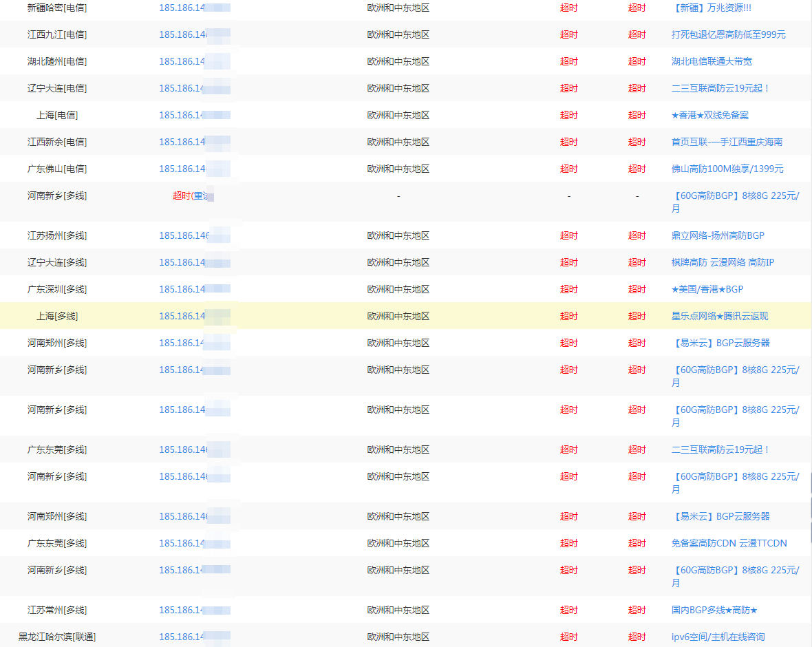The image size is (812, 647).
Task: Click the IP address in 江苏扬州[多线] row
Action: tap(195, 235)
